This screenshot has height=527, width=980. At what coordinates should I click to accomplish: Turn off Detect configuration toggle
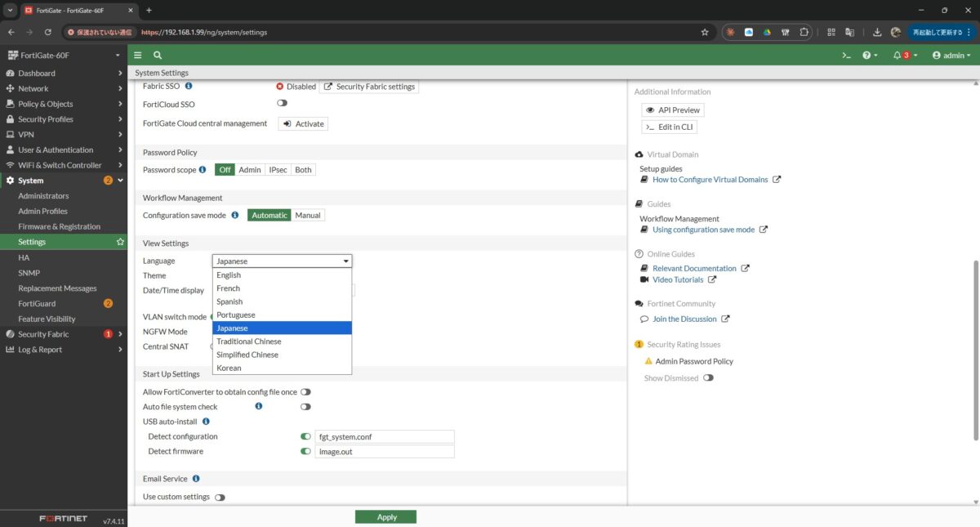click(305, 437)
